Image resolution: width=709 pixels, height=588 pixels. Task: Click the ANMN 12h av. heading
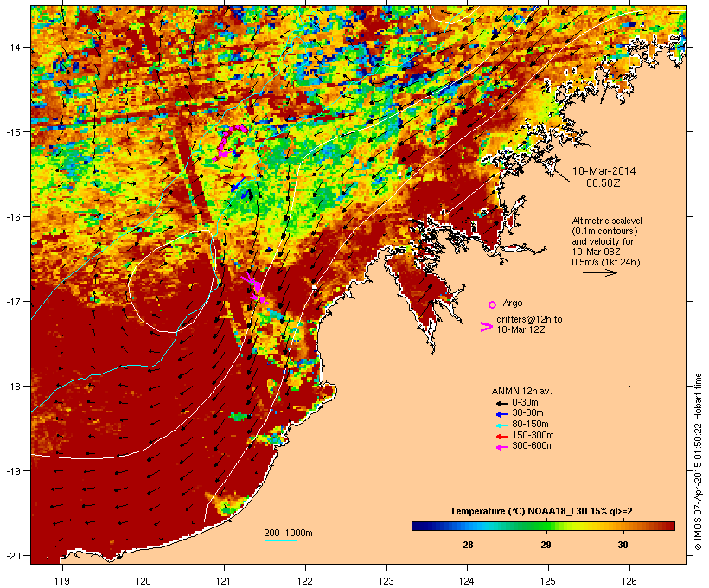521,391
